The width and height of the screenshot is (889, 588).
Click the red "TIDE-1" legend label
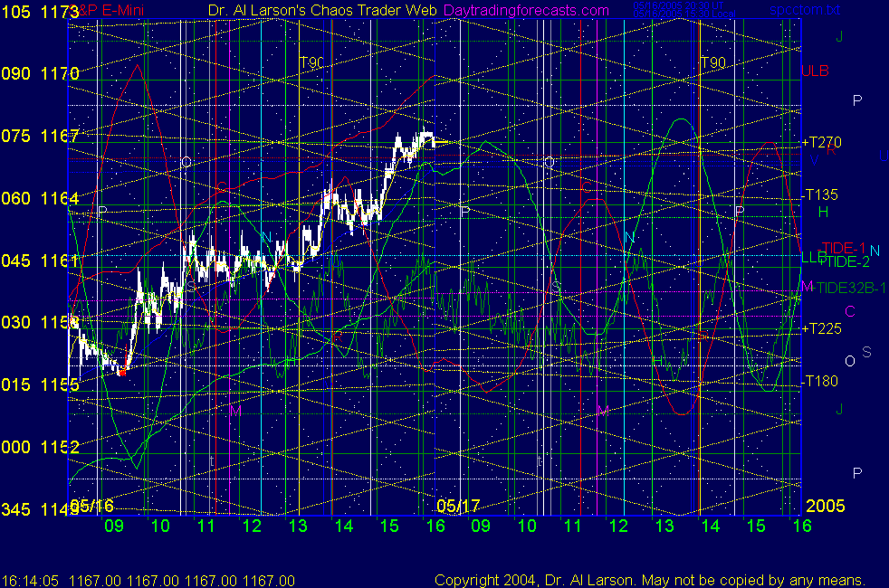(x=844, y=248)
